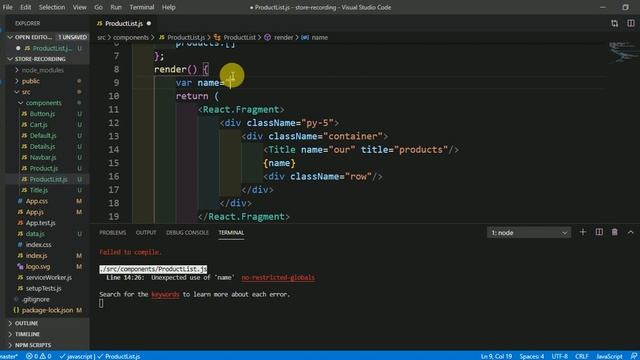The height and width of the screenshot is (360, 640).
Task: Open index.css file
Action: pos(38,244)
